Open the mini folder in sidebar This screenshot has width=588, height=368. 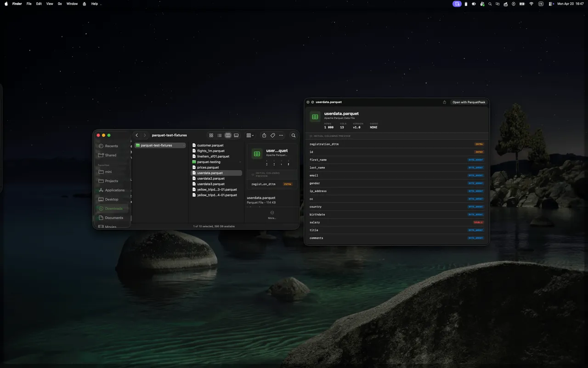click(108, 172)
